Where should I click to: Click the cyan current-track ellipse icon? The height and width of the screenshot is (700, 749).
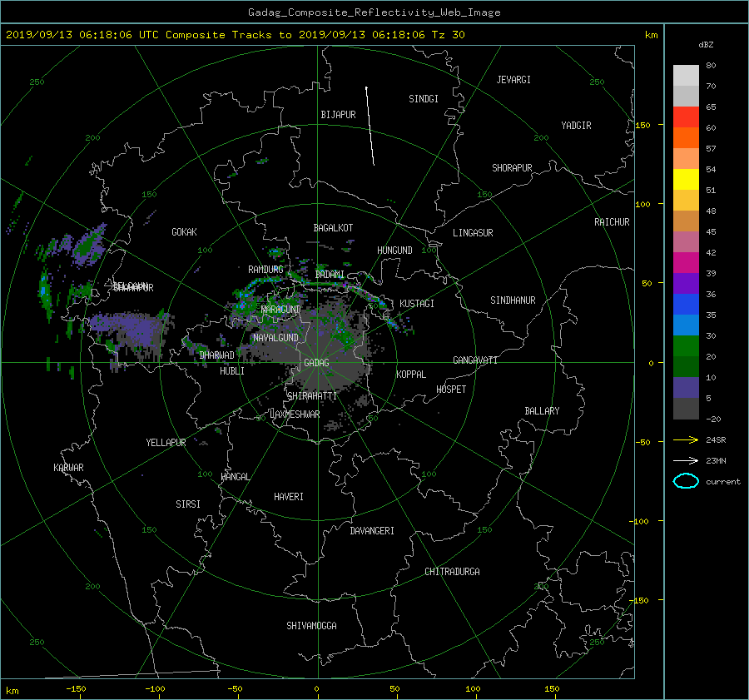tap(686, 481)
